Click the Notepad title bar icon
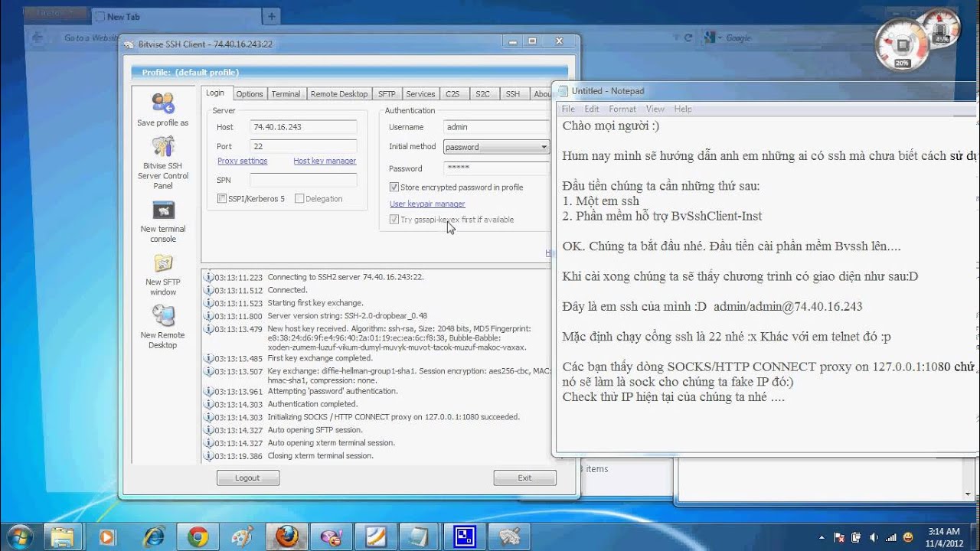 pyautogui.click(x=563, y=91)
